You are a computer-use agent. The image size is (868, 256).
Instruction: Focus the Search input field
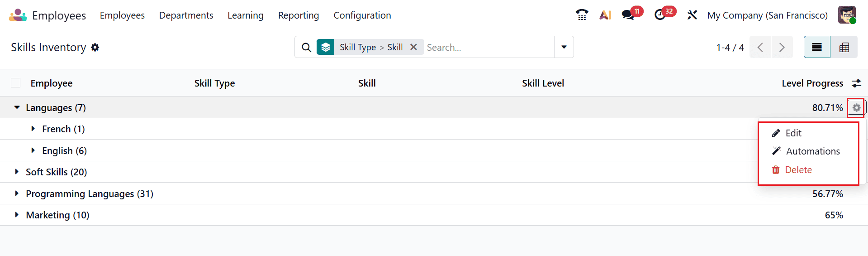(489, 47)
